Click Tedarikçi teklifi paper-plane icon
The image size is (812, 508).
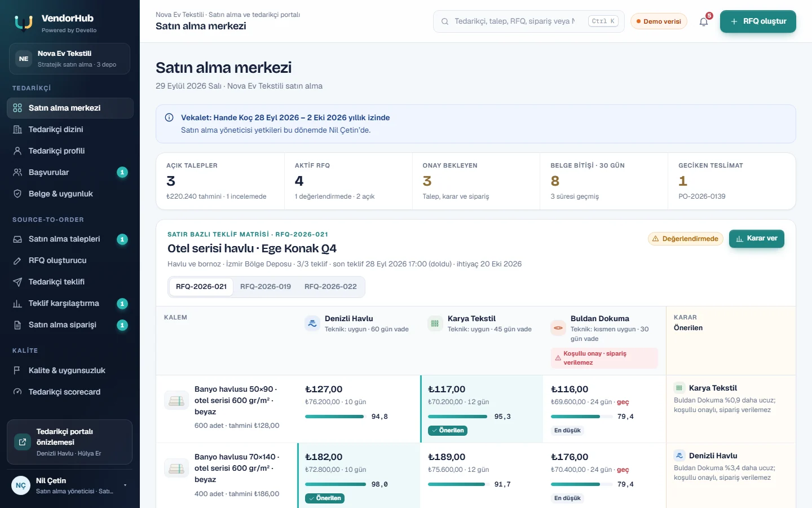coord(17,282)
